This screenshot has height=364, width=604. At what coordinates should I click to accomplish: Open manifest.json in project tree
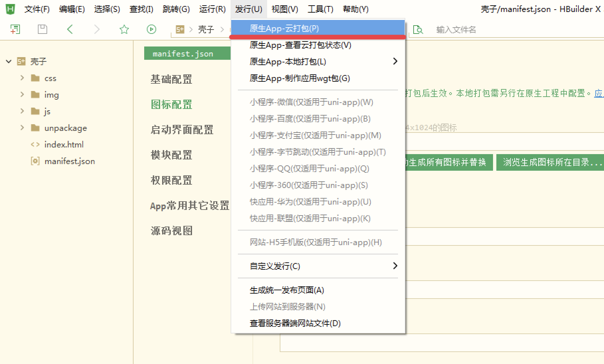pos(69,161)
